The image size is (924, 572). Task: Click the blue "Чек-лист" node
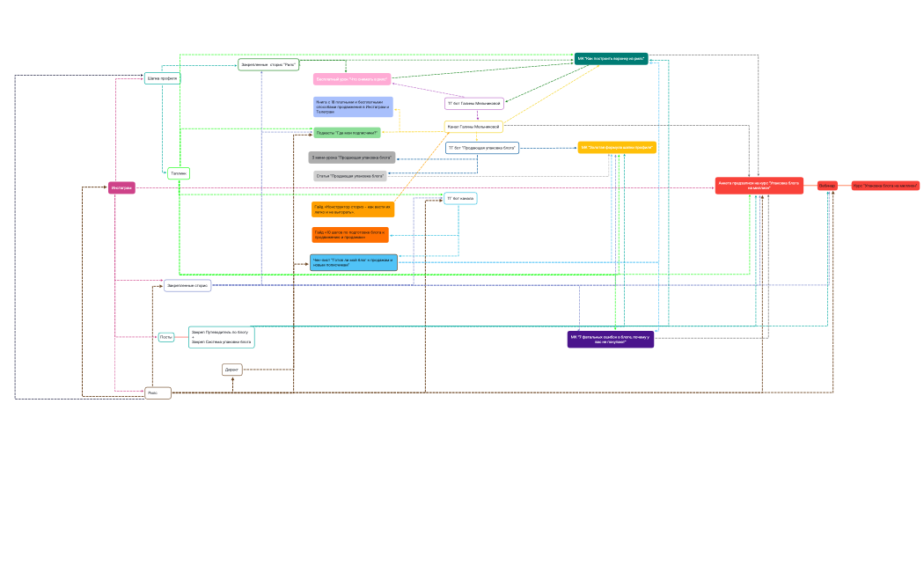point(354,262)
